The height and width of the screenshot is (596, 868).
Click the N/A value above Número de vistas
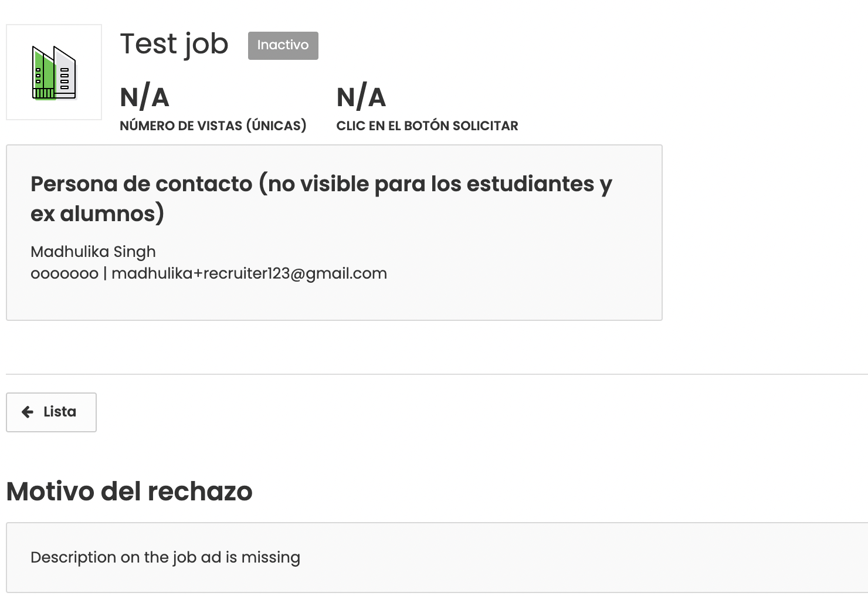(145, 97)
